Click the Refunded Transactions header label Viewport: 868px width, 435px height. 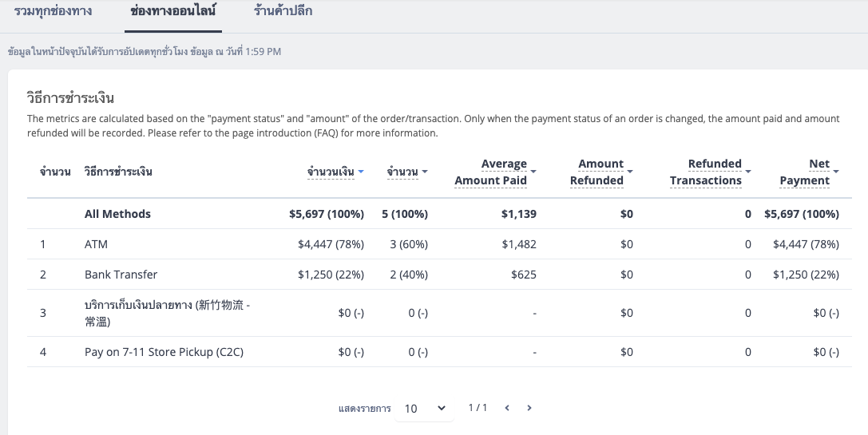[x=706, y=172]
